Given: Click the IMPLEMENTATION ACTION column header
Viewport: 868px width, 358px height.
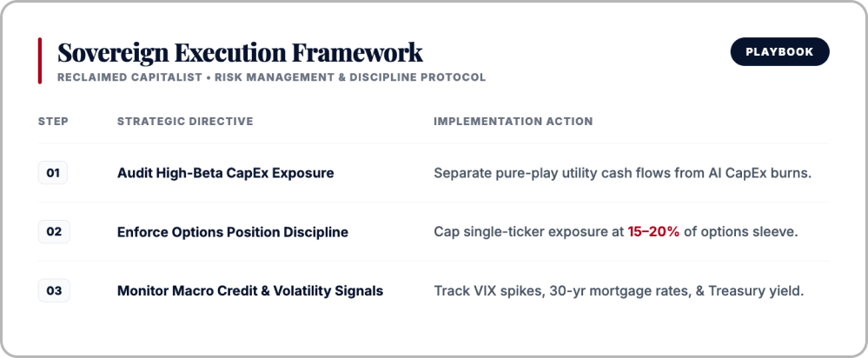Looking at the screenshot, I should pyautogui.click(x=514, y=121).
